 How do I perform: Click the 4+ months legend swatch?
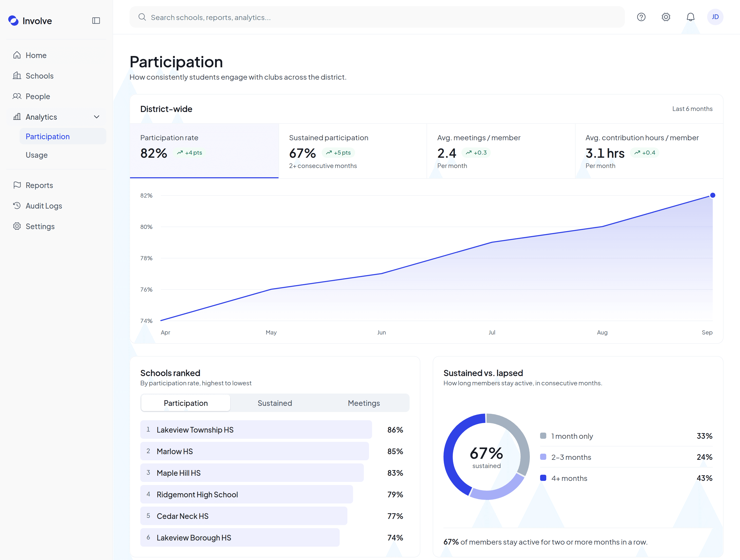point(543,478)
